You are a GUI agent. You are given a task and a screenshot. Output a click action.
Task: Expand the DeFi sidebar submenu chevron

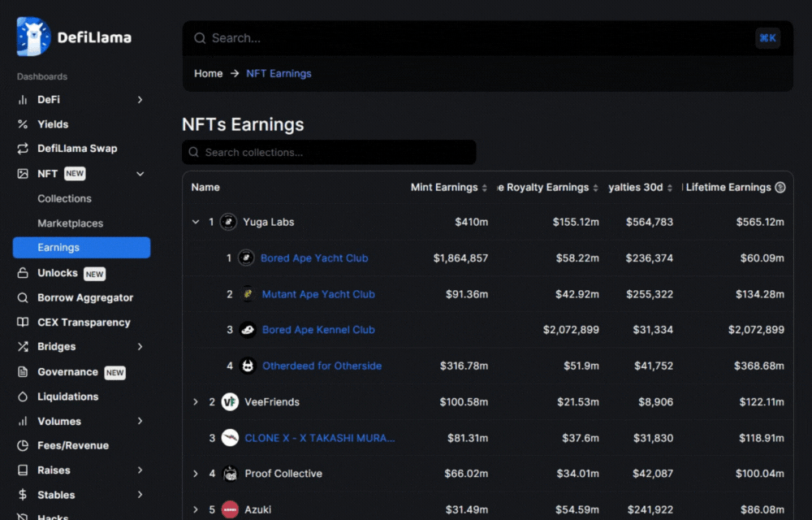(140, 100)
